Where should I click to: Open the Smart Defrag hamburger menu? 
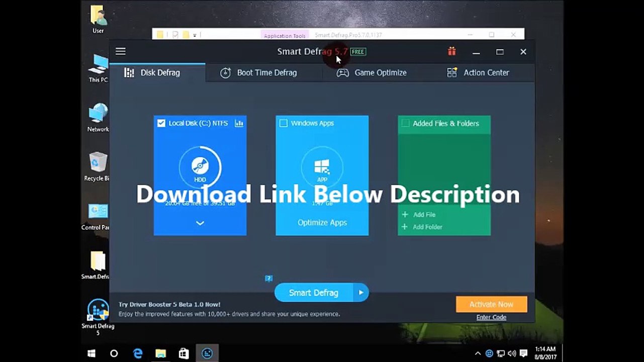tap(120, 51)
